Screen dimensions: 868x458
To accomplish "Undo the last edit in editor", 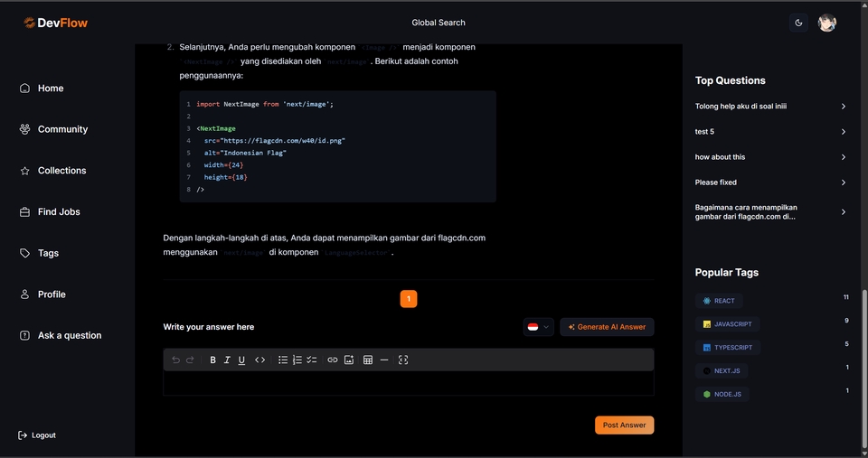I will [x=176, y=360].
